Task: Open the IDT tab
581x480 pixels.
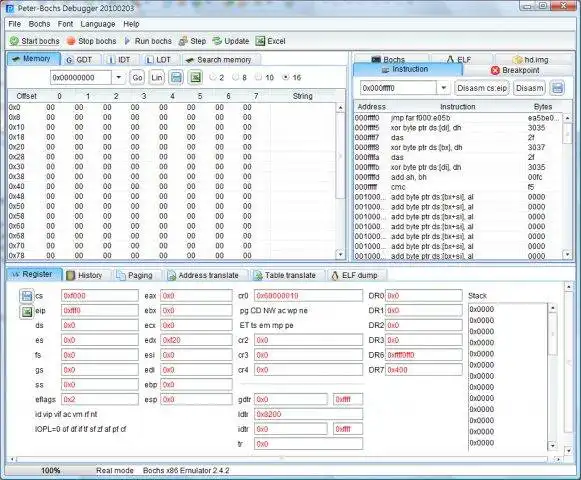Action: pos(119,60)
